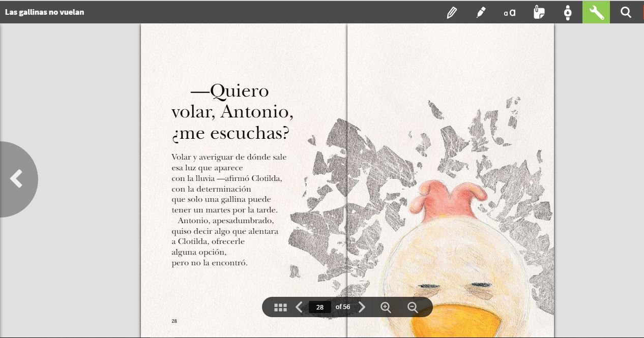Click the heading '—Quiero volar, Antonio, ¿me escuchas?'
Image resolution: width=644 pixels, height=338 pixels.
[x=232, y=112]
